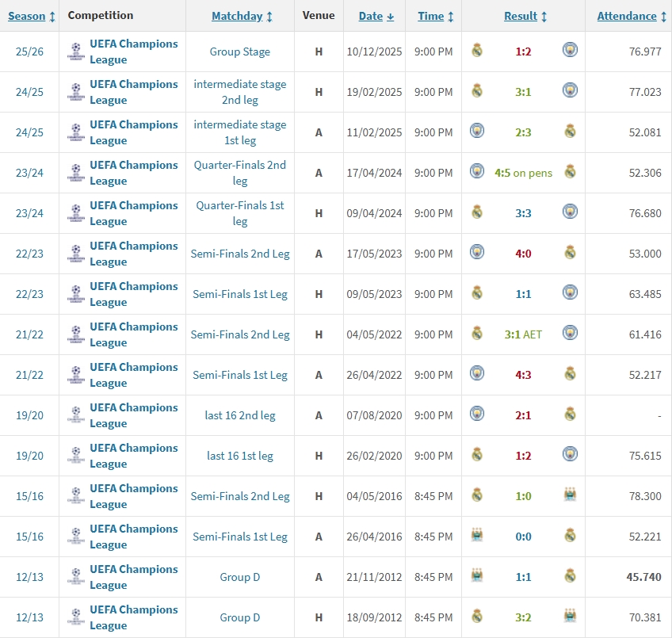The image size is (672, 638).
Task: Sort matches by Attendance column header
Action: (x=627, y=16)
